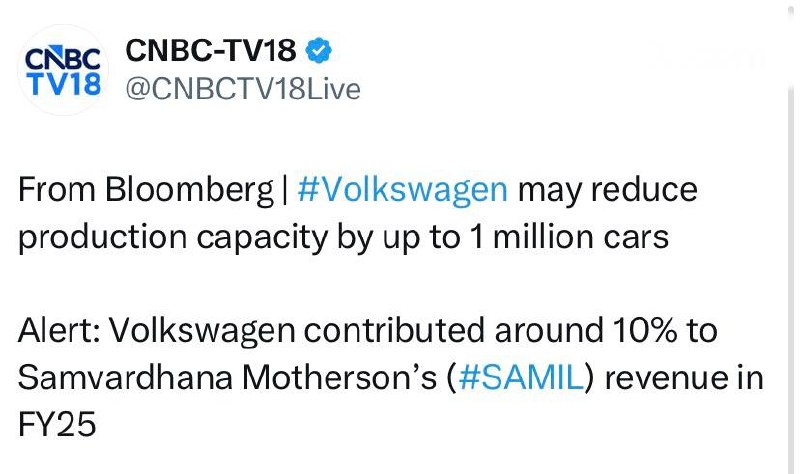Viewport: 800px width, 474px height.
Task: Open the @CNBCTV18Live handle
Action: tap(242, 89)
